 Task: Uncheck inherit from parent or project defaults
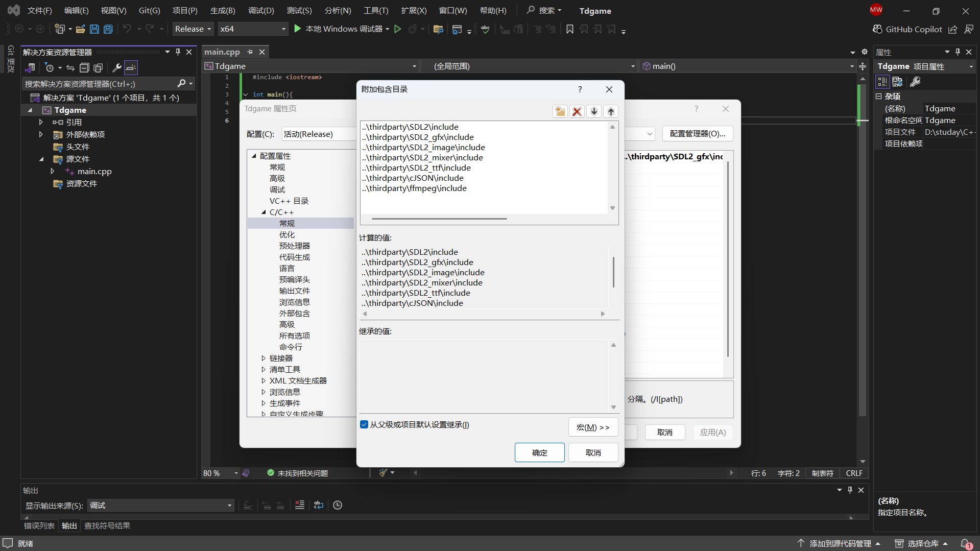tap(364, 425)
